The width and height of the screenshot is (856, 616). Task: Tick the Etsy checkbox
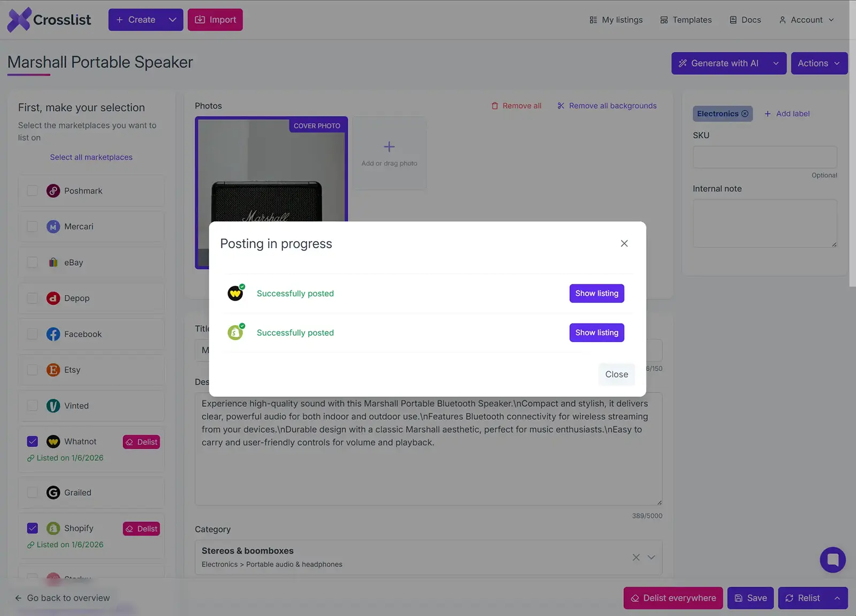pyautogui.click(x=33, y=370)
